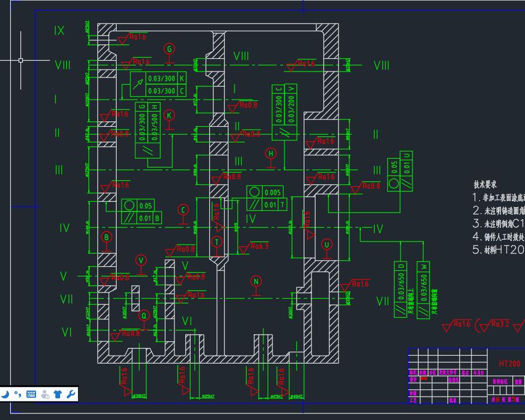The height and width of the screenshot is (420, 525).
Task: Click technical requirement line 4 铸件人工时效处
Action: pos(499,237)
